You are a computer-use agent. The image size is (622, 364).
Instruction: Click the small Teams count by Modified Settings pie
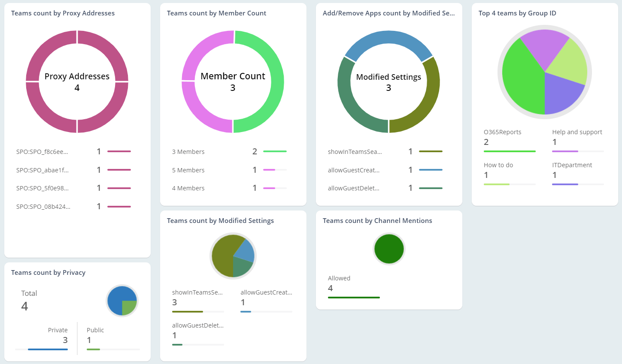coord(233,256)
